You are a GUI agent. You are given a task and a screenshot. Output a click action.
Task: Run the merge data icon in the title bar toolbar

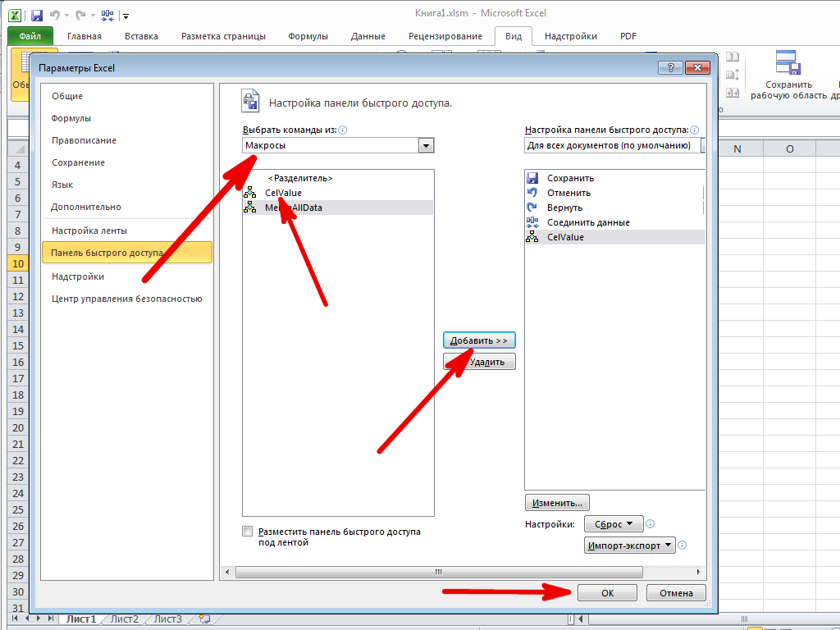(107, 16)
